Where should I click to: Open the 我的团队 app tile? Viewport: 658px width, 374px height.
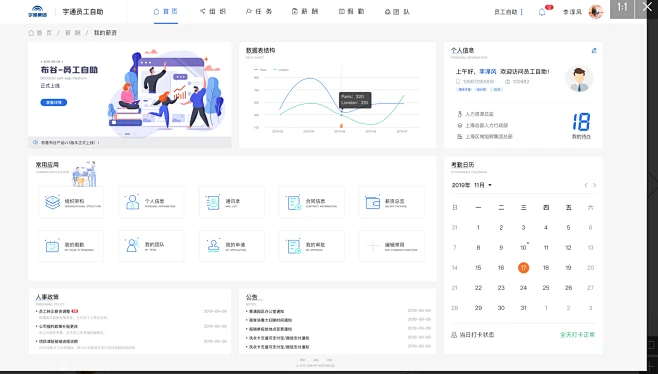pyautogui.click(x=151, y=246)
